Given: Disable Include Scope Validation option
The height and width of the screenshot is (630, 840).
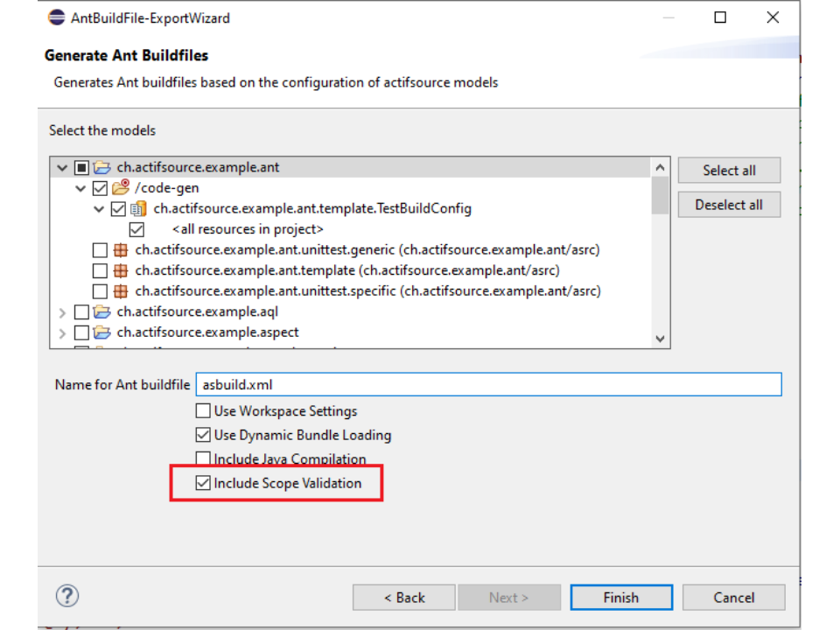Looking at the screenshot, I should click(203, 483).
